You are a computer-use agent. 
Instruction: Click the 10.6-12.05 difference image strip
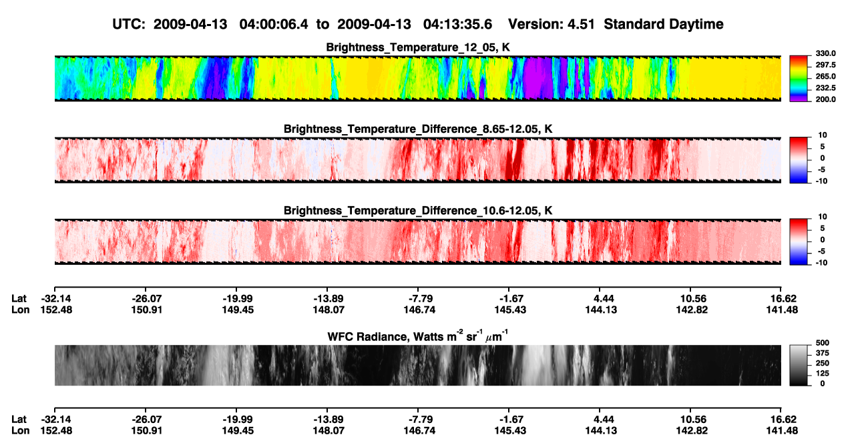click(417, 241)
